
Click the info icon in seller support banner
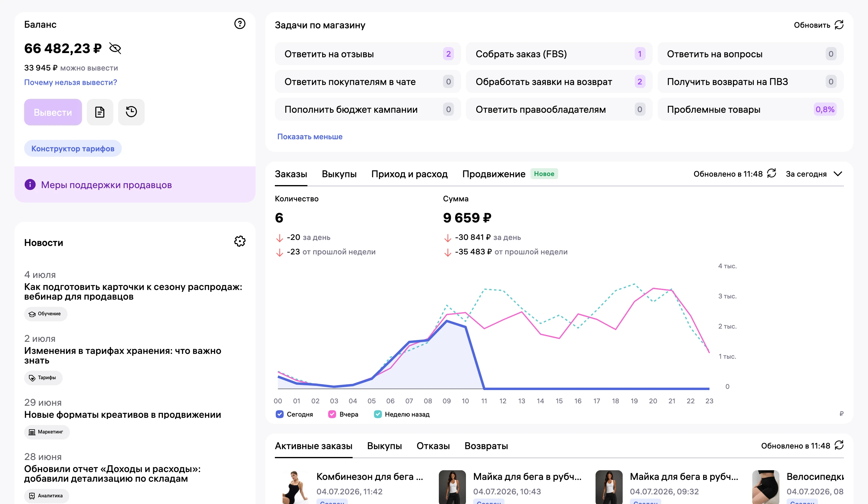click(x=30, y=185)
